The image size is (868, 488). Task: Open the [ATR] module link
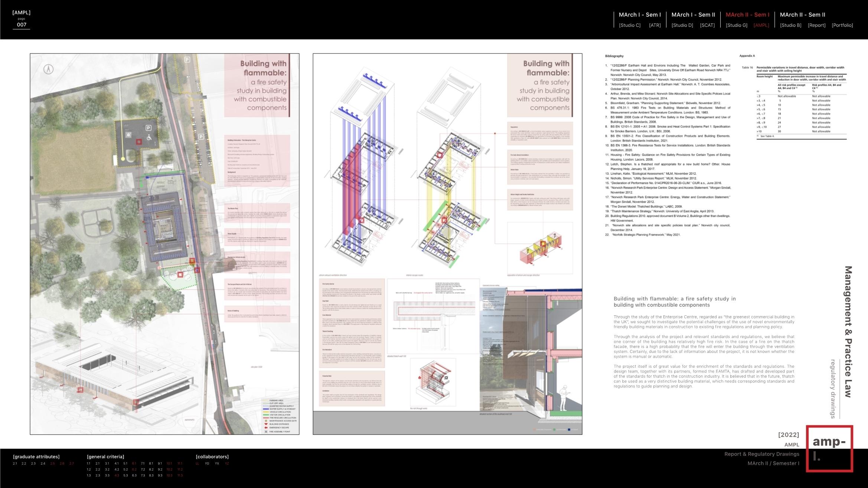[x=655, y=25]
